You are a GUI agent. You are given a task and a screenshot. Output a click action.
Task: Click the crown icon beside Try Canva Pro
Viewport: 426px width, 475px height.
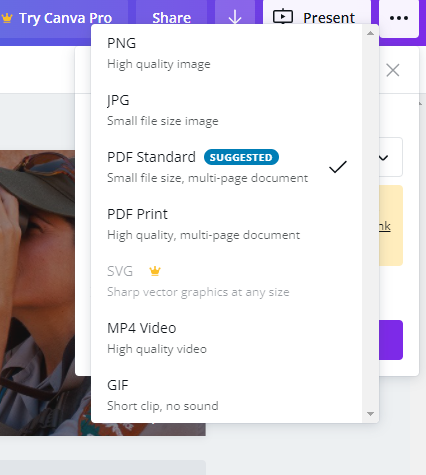point(7,18)
